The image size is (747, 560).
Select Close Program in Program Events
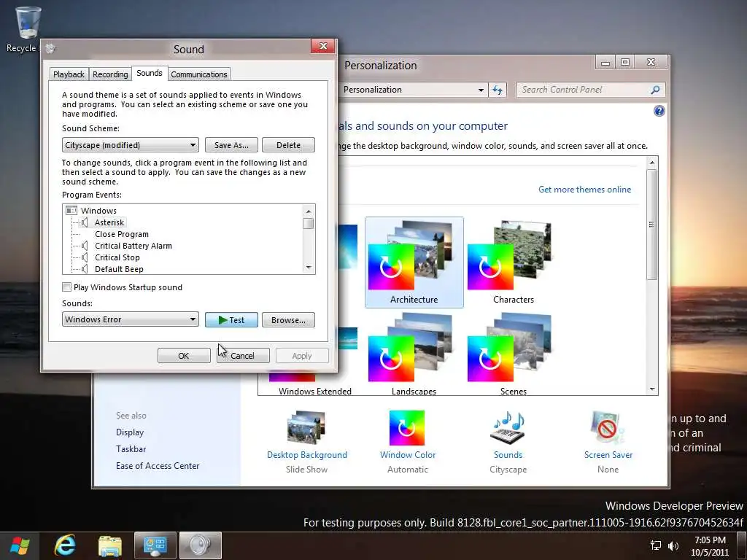[x=122, y=234]
